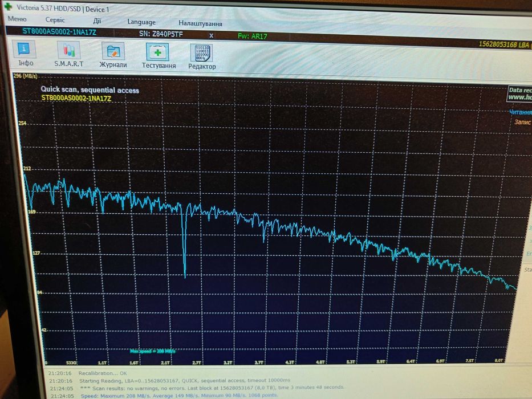Click the 127 speed axis value
The width and height of the screenshot is (532, 399).
coord(36,253)
